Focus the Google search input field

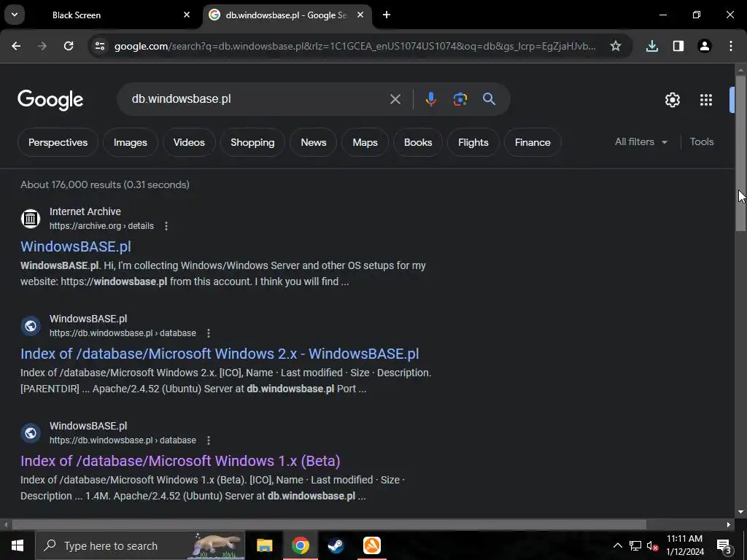(x=258, y=99)
